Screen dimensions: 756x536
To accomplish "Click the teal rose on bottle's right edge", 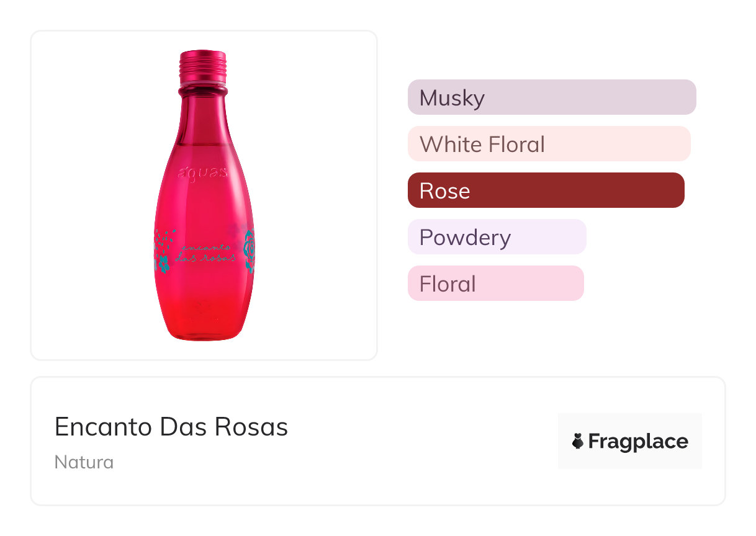I will (x=250, y=251).
